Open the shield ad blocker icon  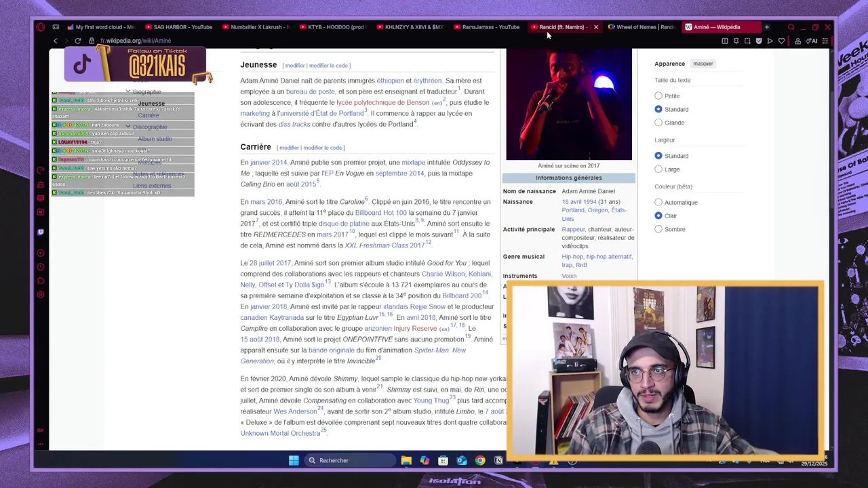759,41
